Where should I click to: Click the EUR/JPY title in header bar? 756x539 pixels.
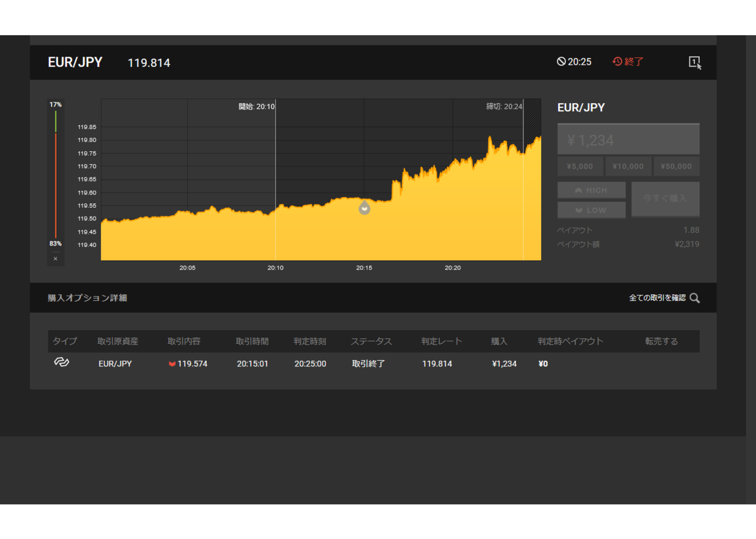(75, 62)
